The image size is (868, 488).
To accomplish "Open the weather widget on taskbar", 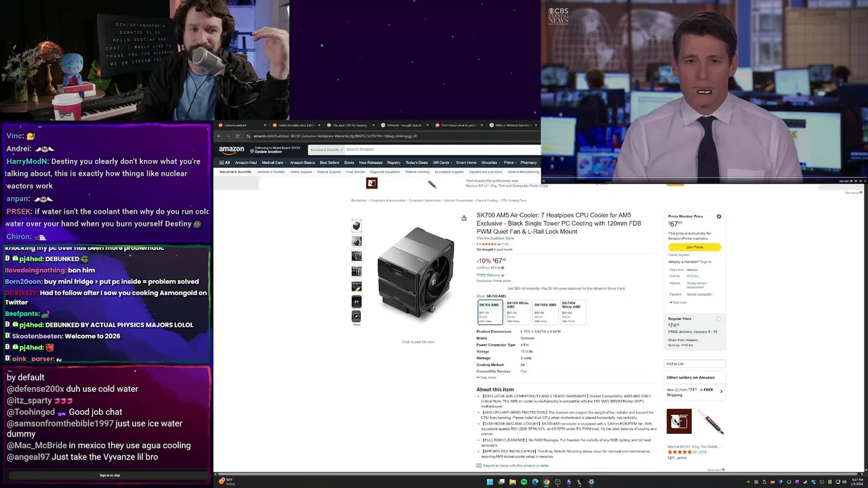I will (x=226, y=482).
